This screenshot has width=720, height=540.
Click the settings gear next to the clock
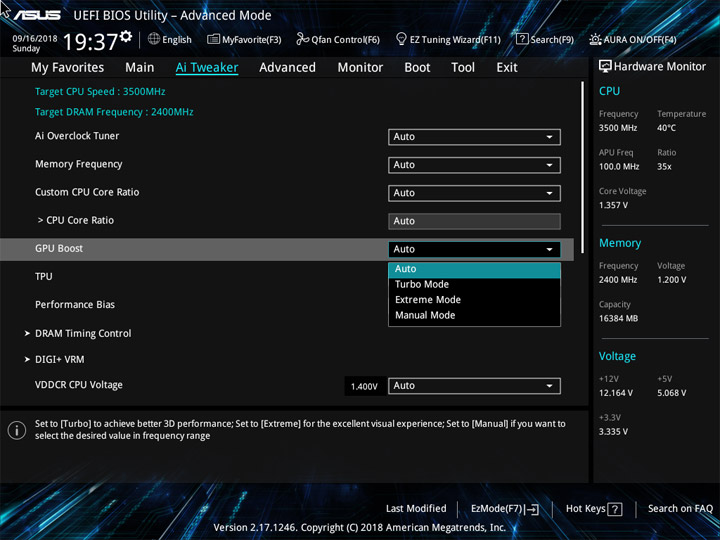click(126, 36)
